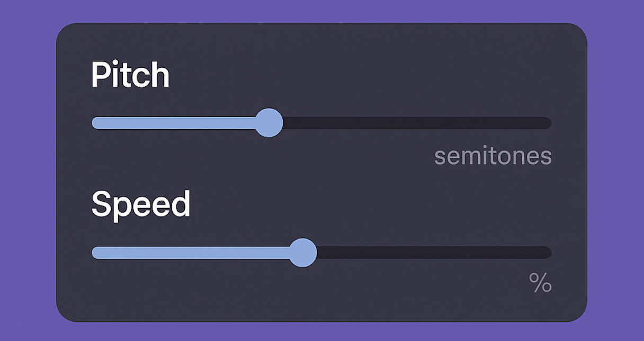Set Speed to maximum at track's right end
The image size is (644, 341).
tap(549, 253)
